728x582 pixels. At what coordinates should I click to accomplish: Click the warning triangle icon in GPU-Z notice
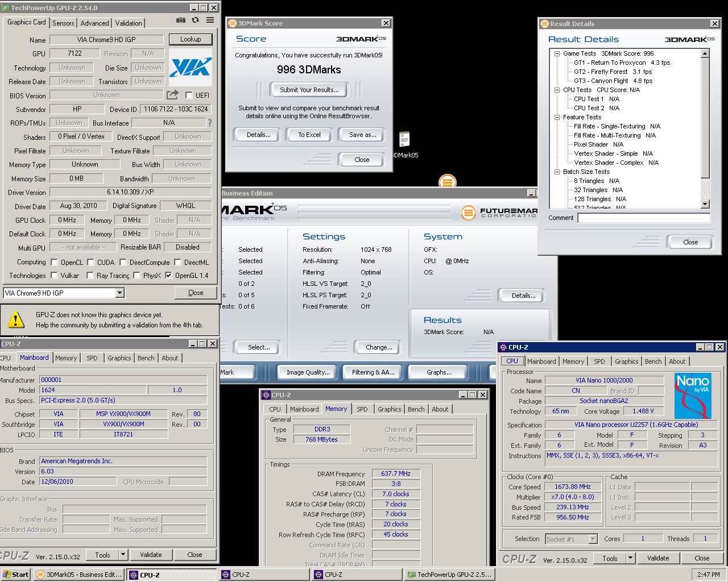click(16, 319)
